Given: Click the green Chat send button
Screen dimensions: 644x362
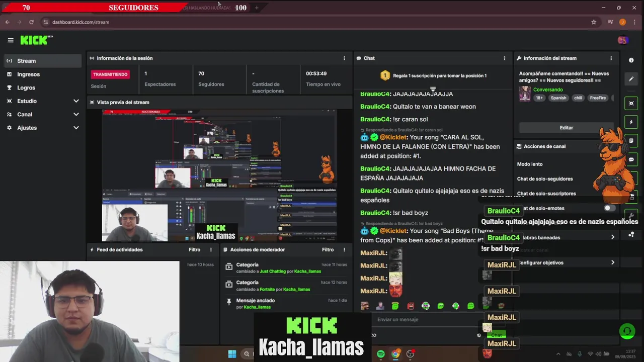Looking at the screenshot, I should pyautogui.click(x=497, y=335).
